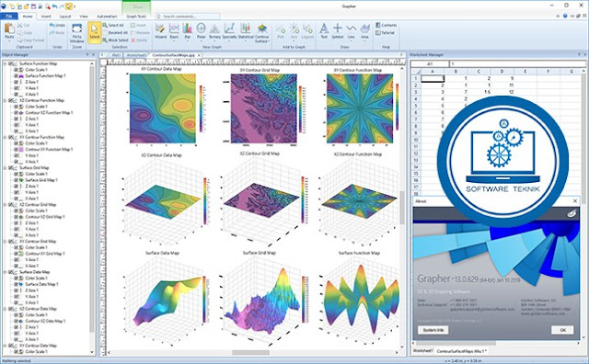This screenshot has height=364, width=589.
Task: Collapse the XY Contour Function Map node
Action: click(x=5, y=137)
